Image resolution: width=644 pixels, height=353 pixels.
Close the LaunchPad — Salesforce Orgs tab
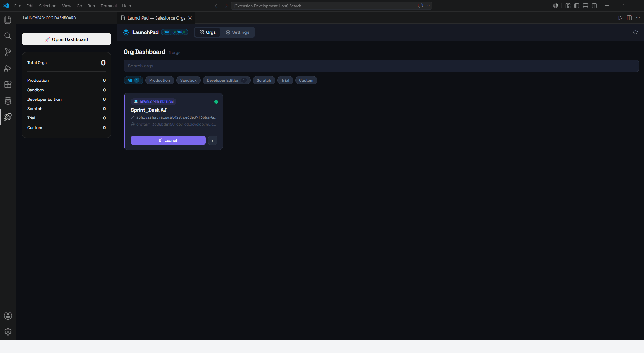tap(190, 18)
